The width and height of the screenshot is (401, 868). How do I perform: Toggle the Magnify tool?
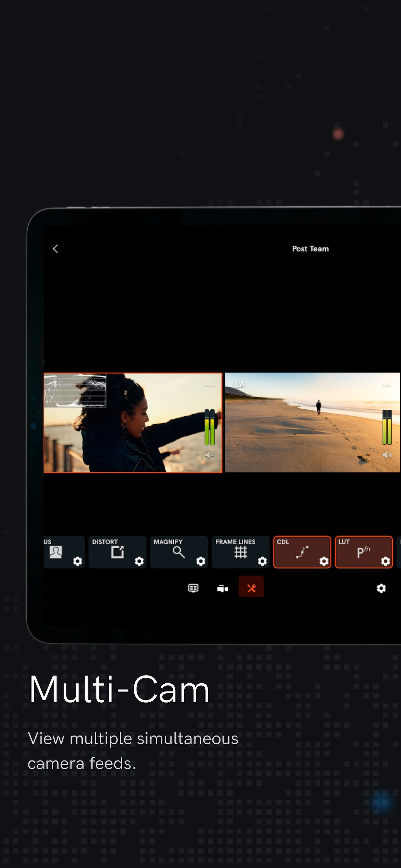(179, 552)
